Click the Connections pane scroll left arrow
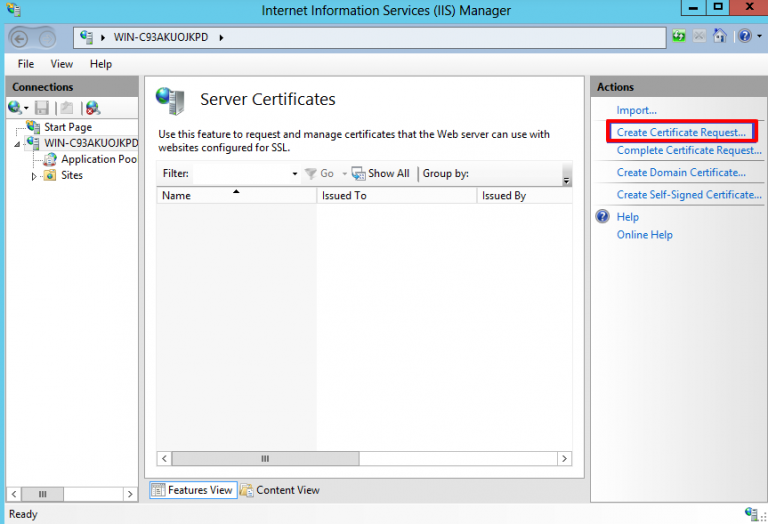This screenshot has width=768, height=524. tap(14, 494)
